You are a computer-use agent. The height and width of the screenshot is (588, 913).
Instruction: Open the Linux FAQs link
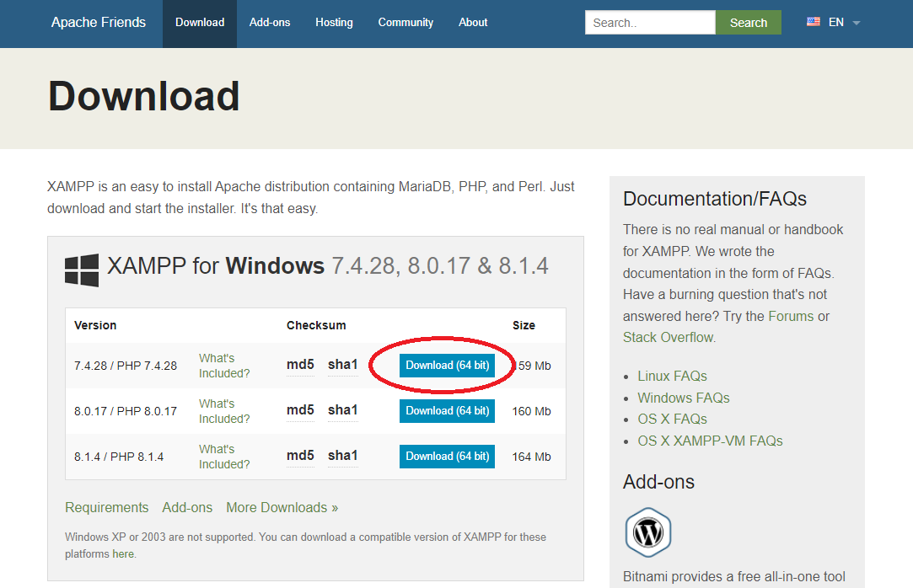(672, 376)
